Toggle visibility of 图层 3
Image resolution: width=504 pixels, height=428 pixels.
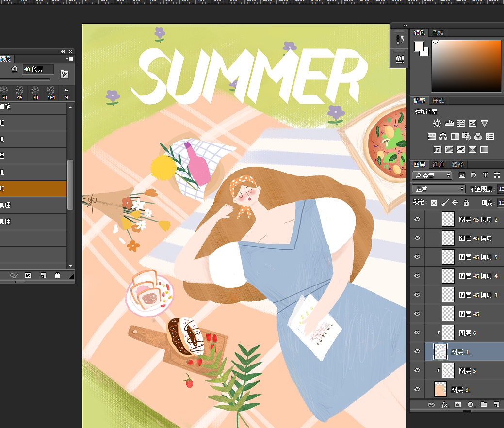coord(417,389)
